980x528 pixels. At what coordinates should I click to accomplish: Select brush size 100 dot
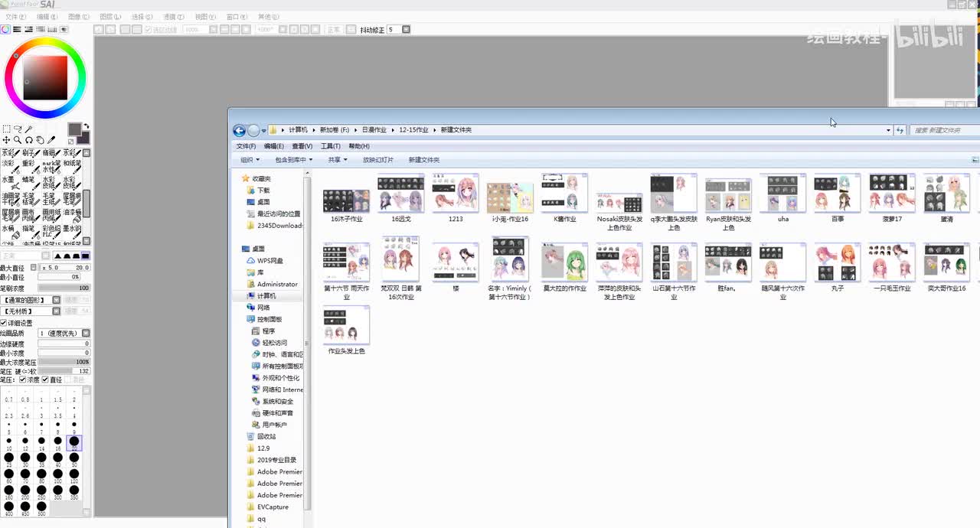(x=57, y=475)
